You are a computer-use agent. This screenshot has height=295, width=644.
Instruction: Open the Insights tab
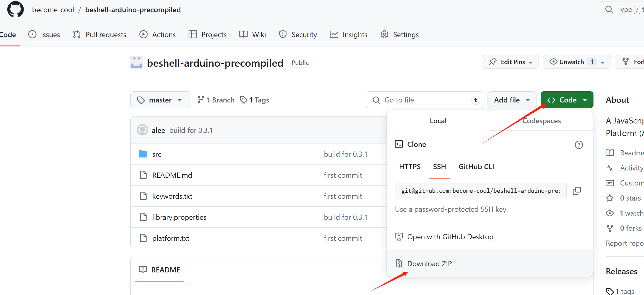click(x=348, y=35)
